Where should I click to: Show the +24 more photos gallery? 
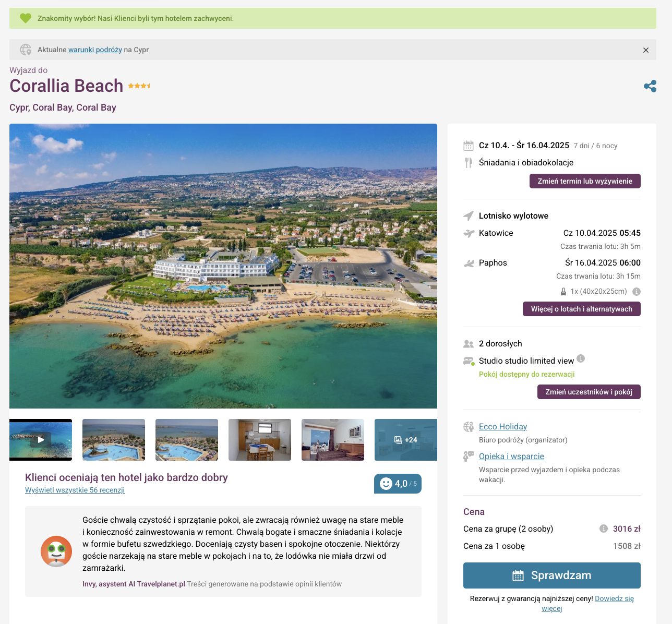[x=406, y=440]
